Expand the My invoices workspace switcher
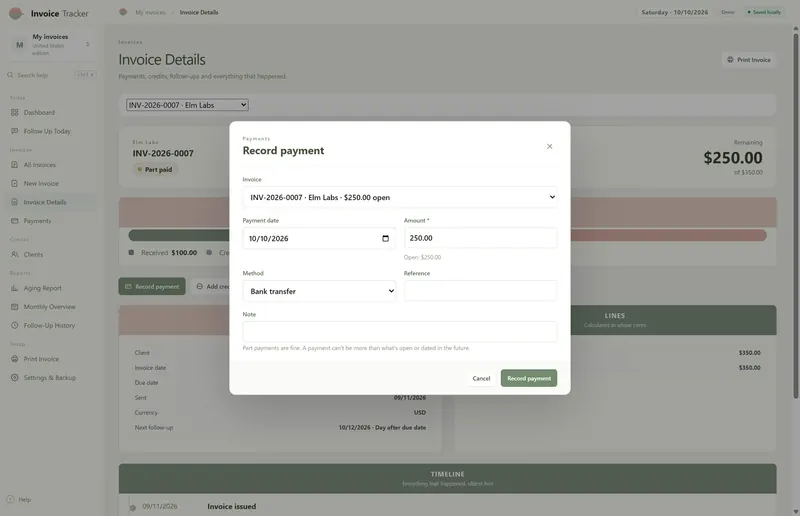This screenshot has width=800, height=516. 51,45
